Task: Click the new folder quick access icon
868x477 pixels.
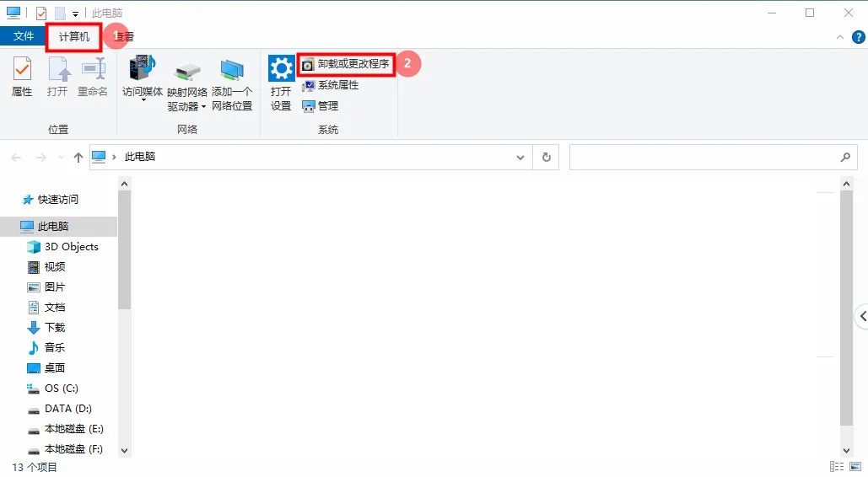Action: [60, 13]
